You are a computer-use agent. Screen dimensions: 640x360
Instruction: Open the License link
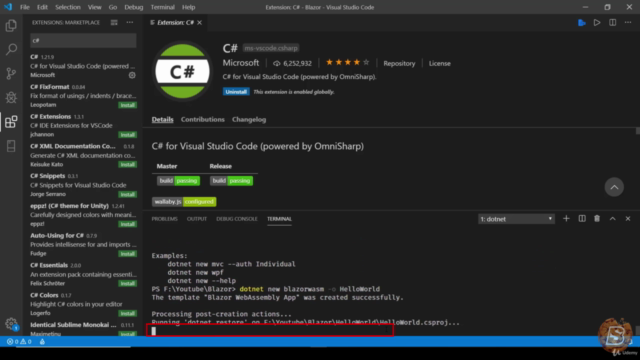[440, 63]
